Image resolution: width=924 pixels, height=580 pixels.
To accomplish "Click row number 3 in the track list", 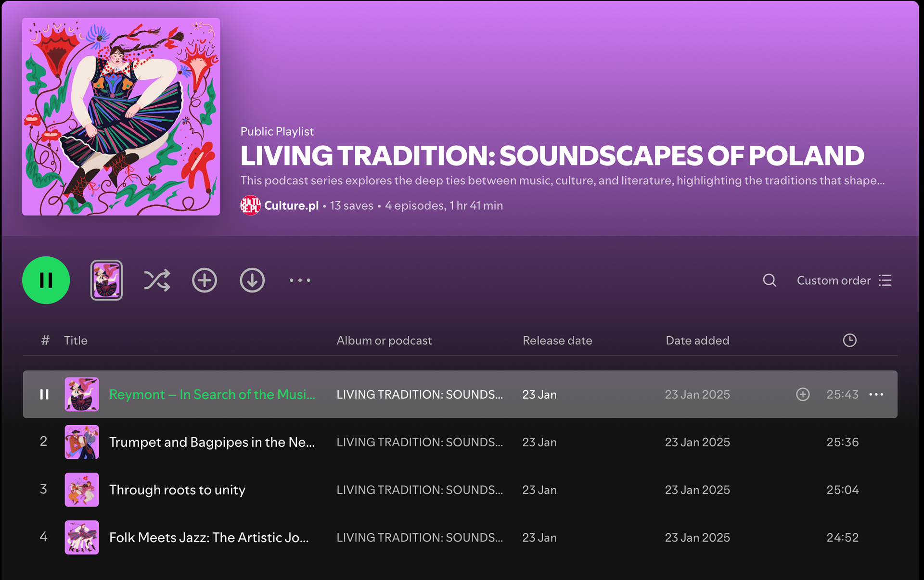I will click(43, 489).
